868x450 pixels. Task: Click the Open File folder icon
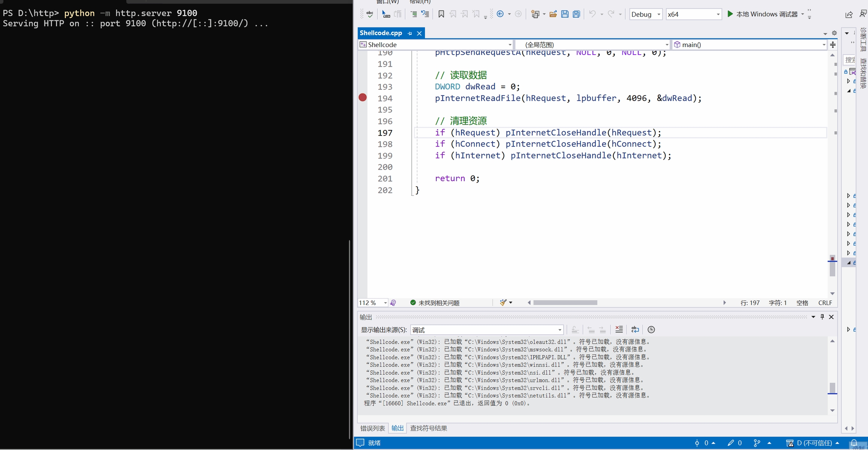point(553,14)
